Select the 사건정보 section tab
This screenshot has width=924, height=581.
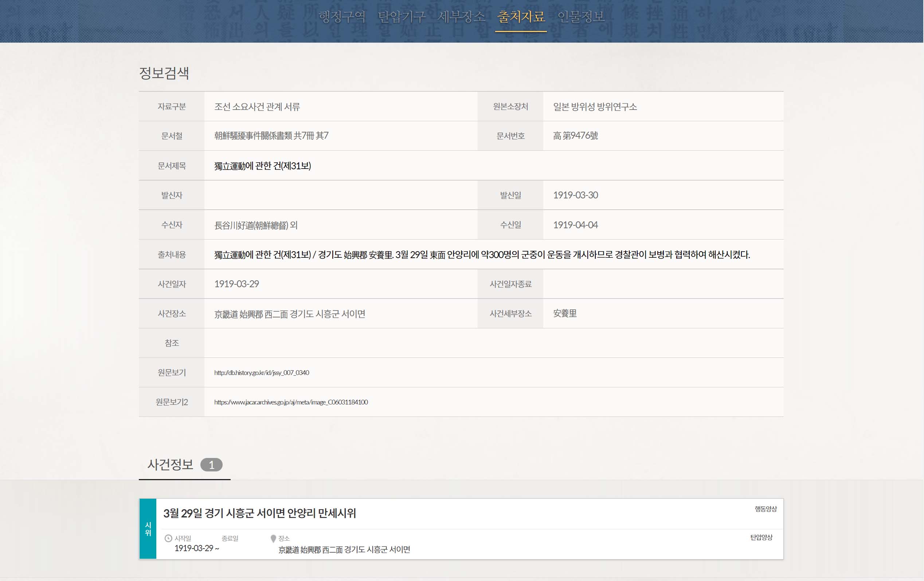click(x=171, y=465)
